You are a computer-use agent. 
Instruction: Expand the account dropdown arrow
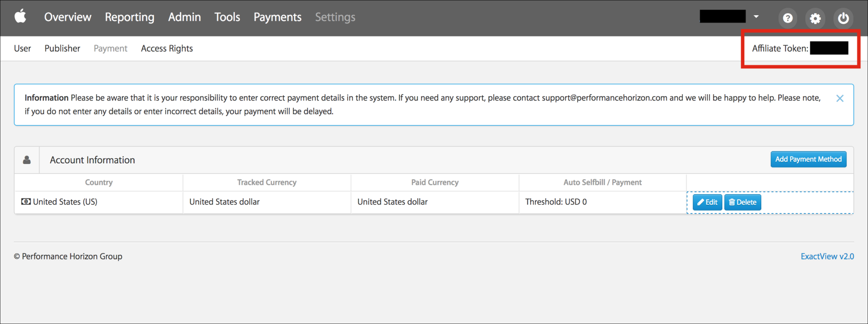coord(756,17)
